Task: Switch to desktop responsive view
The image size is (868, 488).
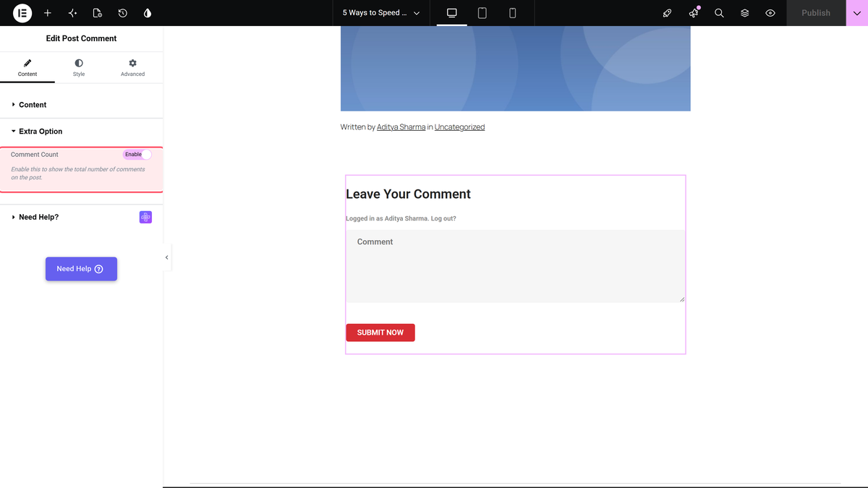Action: pos(452,13)
